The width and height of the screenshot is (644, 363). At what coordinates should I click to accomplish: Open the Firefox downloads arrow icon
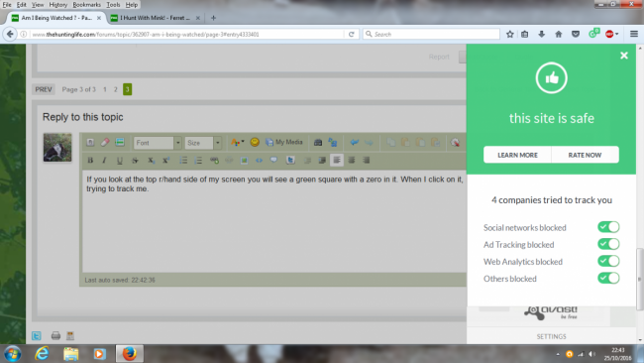pos(541,34)
